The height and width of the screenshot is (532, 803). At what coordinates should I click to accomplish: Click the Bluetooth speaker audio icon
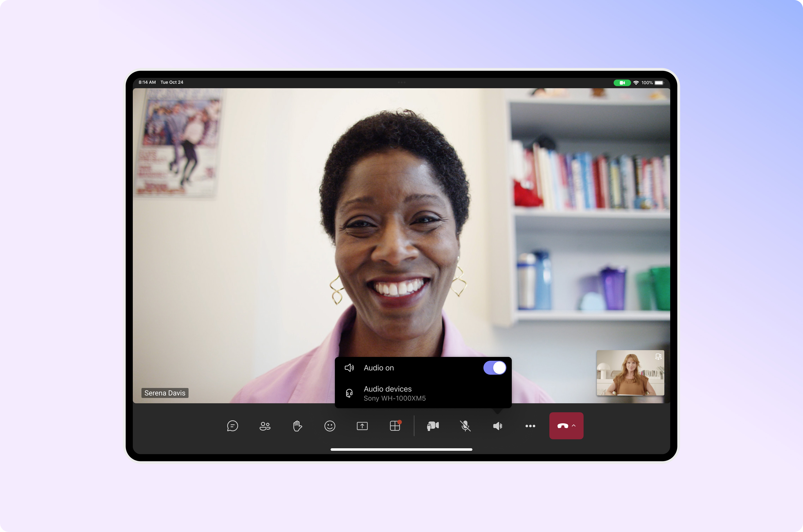[x=498, y=426]
